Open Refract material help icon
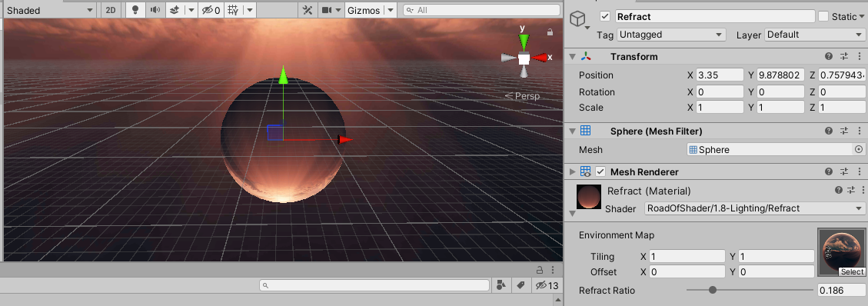Screen dimensions: 868x306 pyautogui.click(x=838, y=191)
